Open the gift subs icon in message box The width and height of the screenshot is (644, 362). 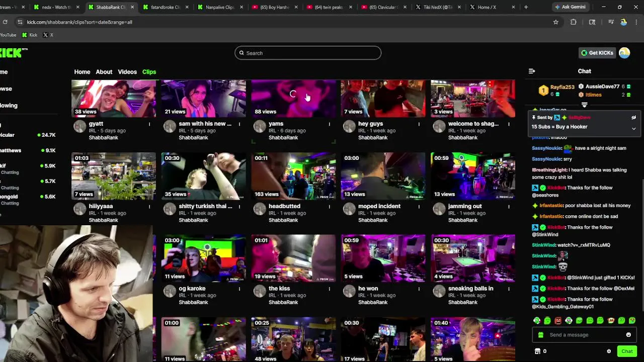[x=541, y=335]
